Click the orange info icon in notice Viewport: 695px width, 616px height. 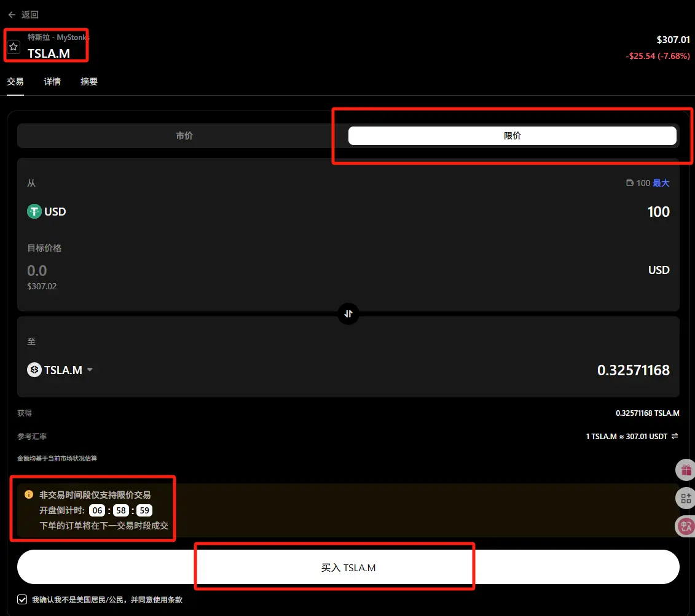click(x=29, y=494)
